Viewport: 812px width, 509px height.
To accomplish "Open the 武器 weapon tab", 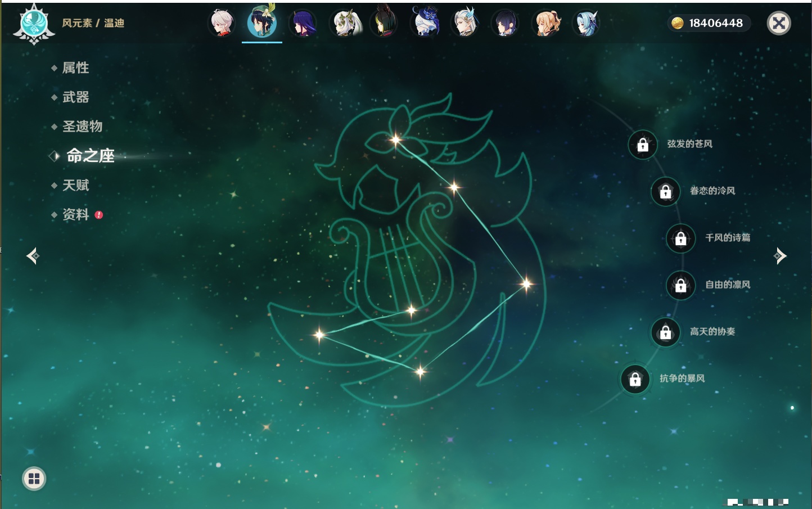I will 75,97.
